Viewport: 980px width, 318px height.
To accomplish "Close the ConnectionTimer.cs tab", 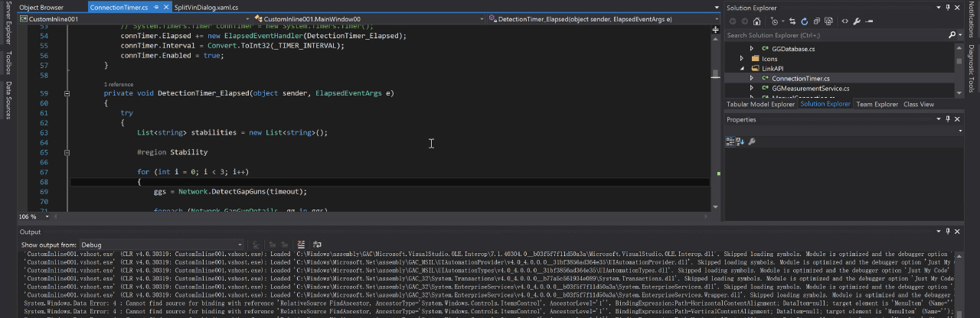I will 166,7.
